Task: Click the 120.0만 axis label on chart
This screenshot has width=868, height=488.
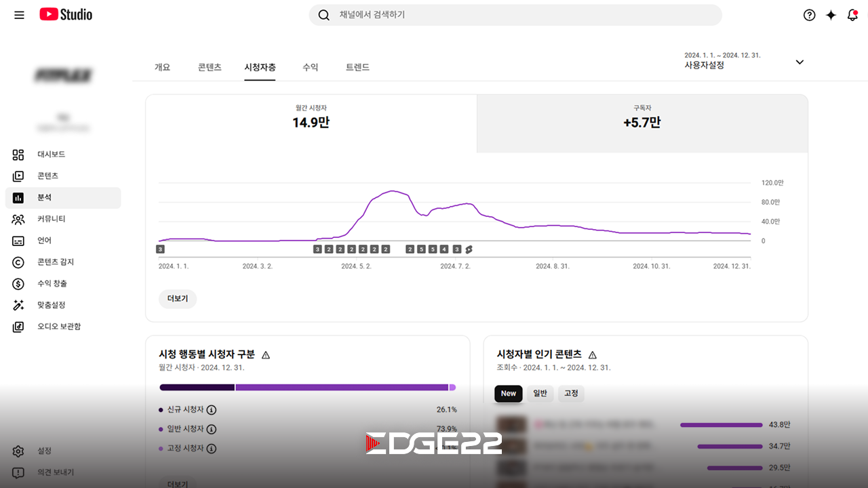Action: pyautogui.click(x=772, y=183)
